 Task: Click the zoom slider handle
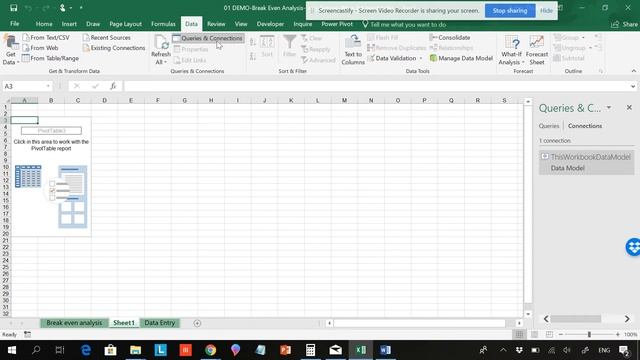pos(589,334)
